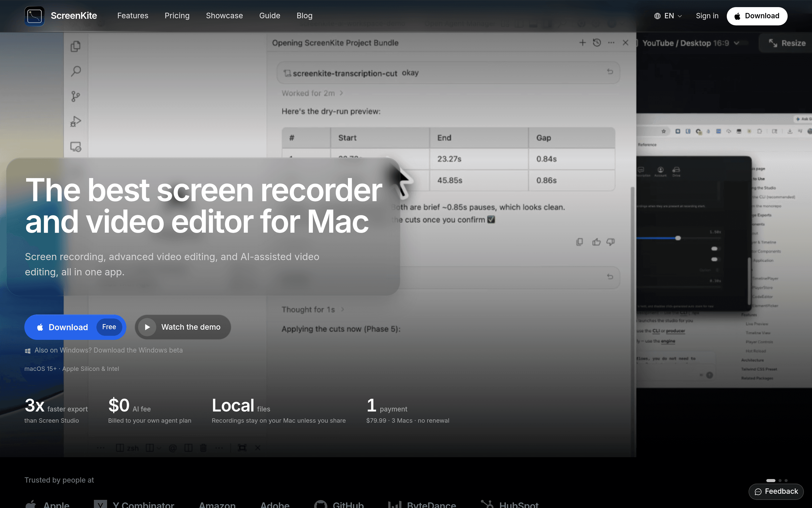Expand the Worked for 2m chevron
812x508 pixels.
tap(341, 93)
